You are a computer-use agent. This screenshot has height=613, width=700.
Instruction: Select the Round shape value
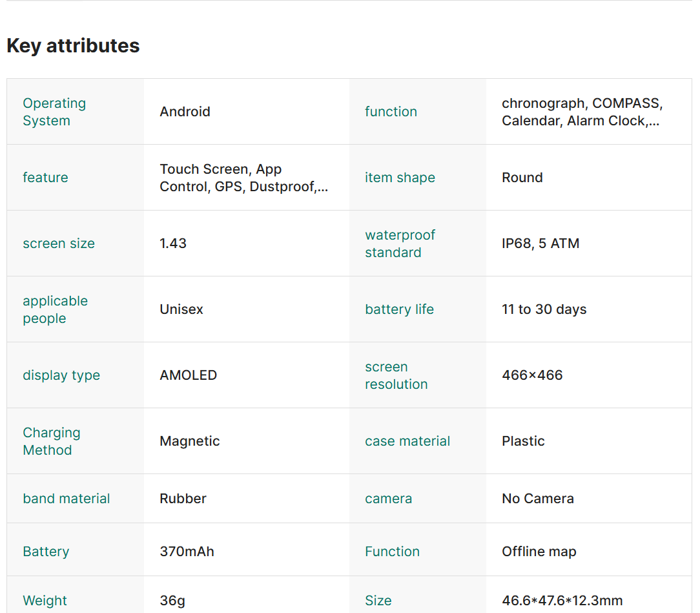click(522, 178)
